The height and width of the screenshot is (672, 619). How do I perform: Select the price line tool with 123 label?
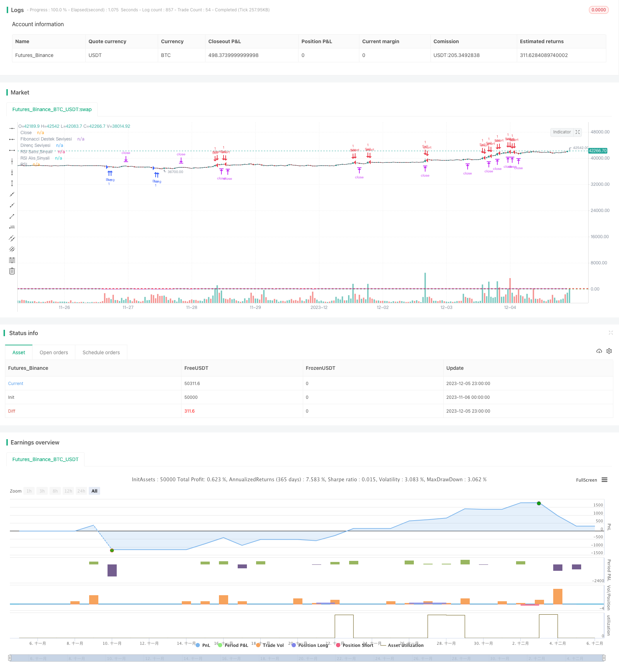(12, 227)
